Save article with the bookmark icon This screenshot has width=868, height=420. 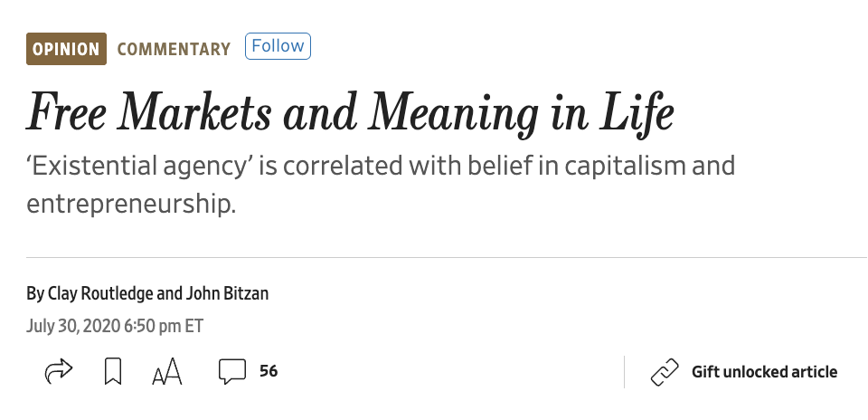pyautogui.click(x=113, y=371)
